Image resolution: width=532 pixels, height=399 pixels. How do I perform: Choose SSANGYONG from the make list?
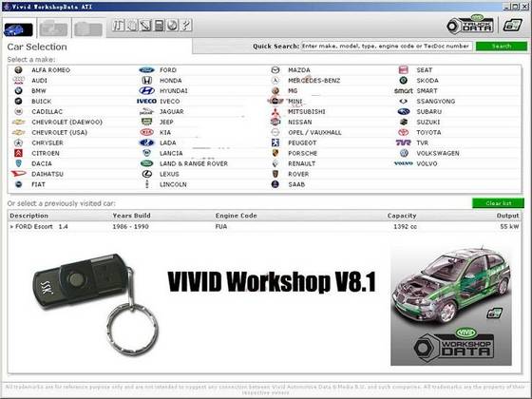pos(436,101)
